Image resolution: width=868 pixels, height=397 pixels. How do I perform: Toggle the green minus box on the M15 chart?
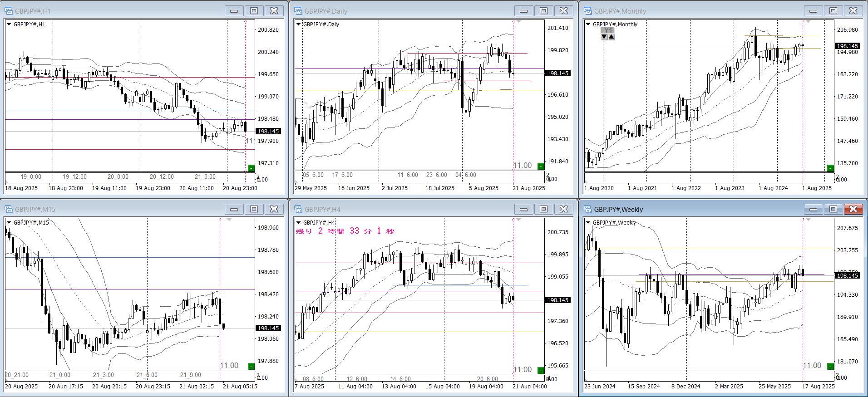(x=251, y=366)
